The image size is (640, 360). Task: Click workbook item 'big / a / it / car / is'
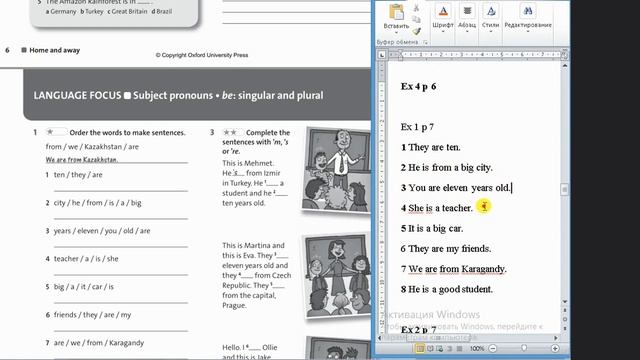pos(84,287)
